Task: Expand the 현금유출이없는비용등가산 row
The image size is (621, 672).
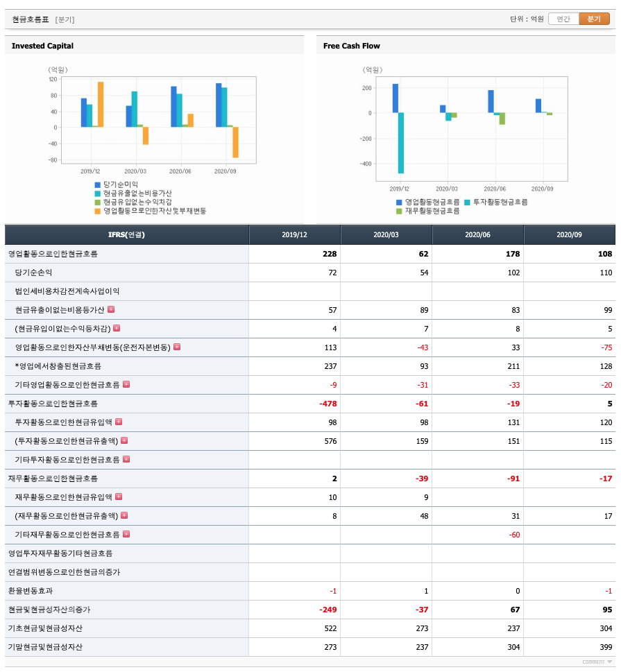Action: pyautogui.click(x=111, y=309)
